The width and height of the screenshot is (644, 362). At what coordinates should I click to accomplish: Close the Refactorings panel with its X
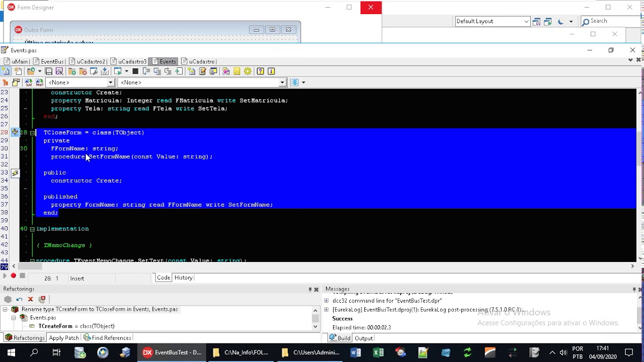pyautogui.click(x=316, y=289)
